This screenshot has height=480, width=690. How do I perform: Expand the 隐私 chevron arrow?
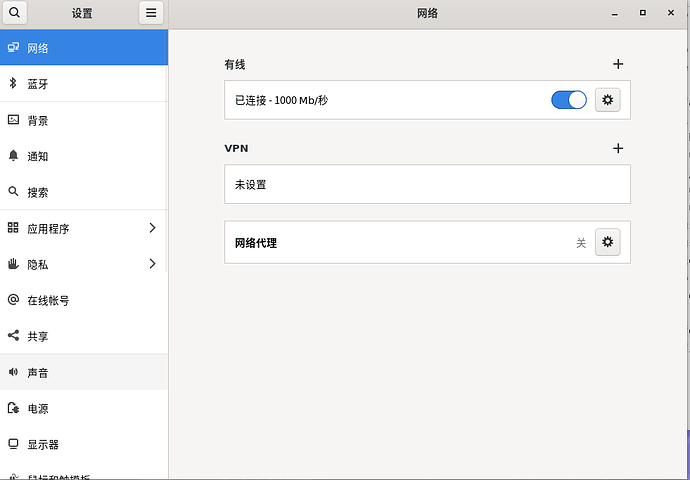(152, 264)
